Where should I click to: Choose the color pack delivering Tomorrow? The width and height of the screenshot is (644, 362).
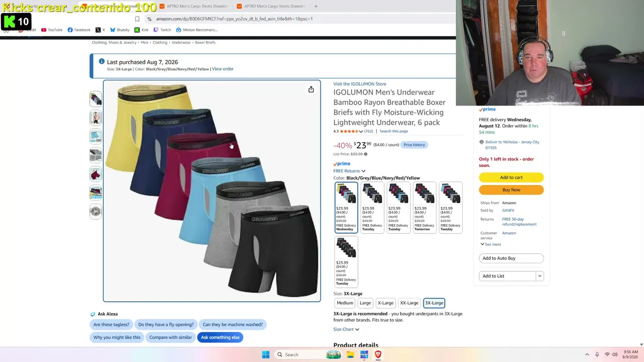(424, 207)
